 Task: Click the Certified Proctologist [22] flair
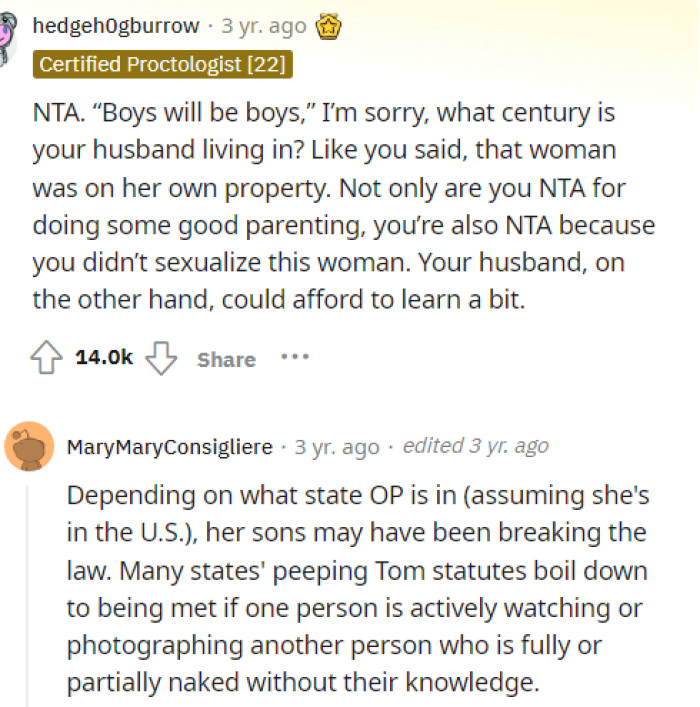162,66
